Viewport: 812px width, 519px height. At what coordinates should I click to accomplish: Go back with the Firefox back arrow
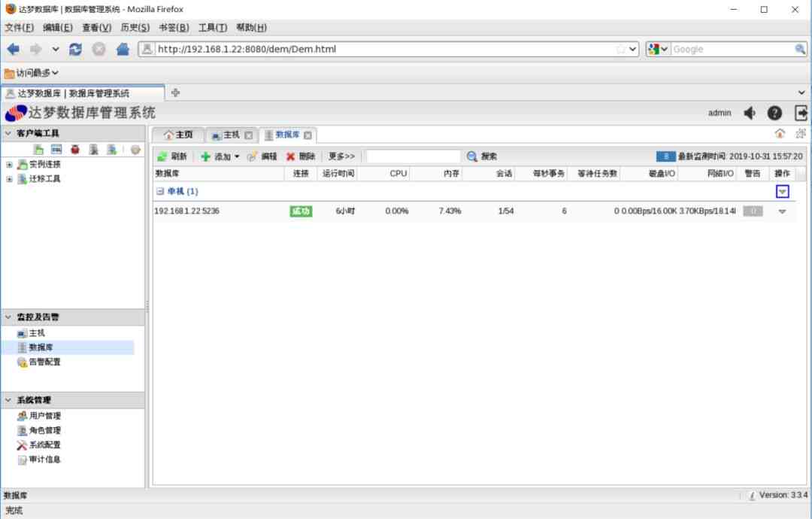tap(14, 49)
